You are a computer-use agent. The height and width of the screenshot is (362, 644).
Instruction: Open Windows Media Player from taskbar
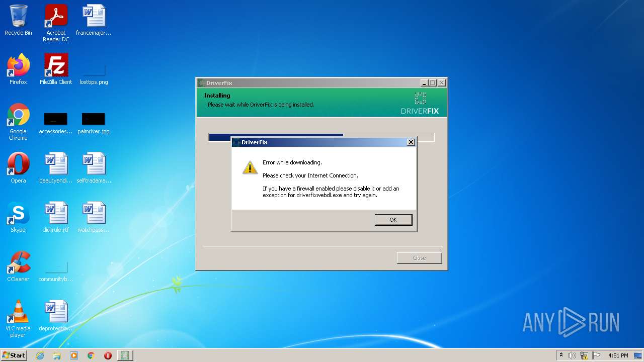tap(74, 355)
